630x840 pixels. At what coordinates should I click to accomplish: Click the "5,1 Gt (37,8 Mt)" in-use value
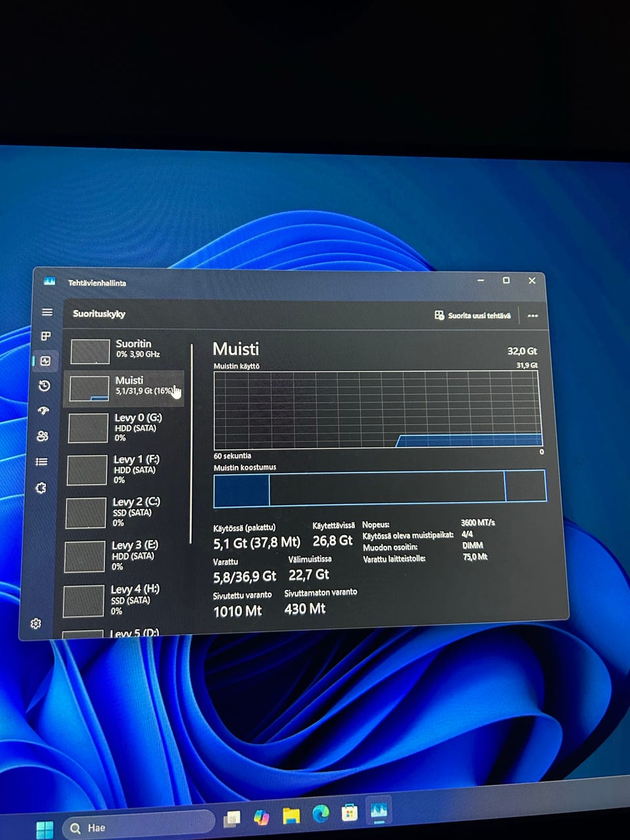click(x=257, y=543)
